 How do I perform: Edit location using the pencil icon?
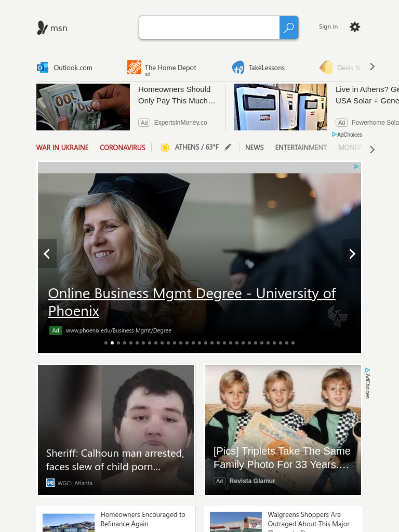228,147
